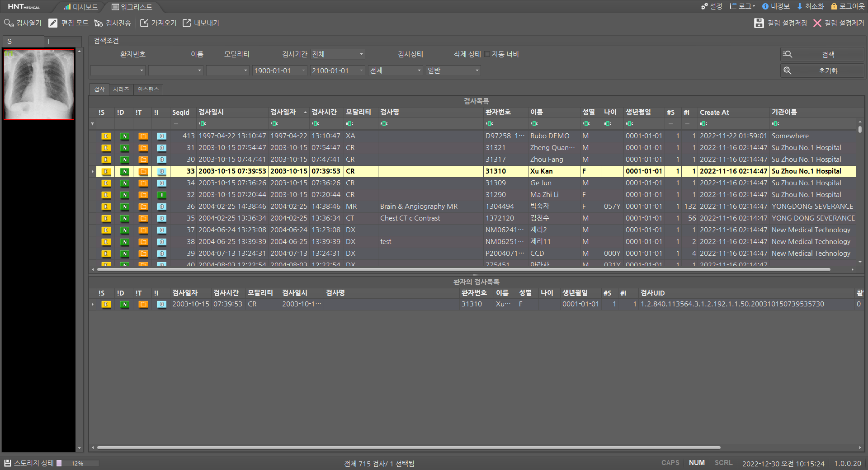Import studies via 가져오기
The width and height of the screenshot is (868, 470).
click(x=158, y=23)
